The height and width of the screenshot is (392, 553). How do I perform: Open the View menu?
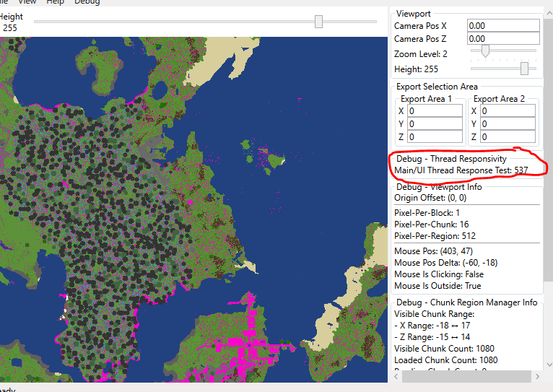point(27,1)
